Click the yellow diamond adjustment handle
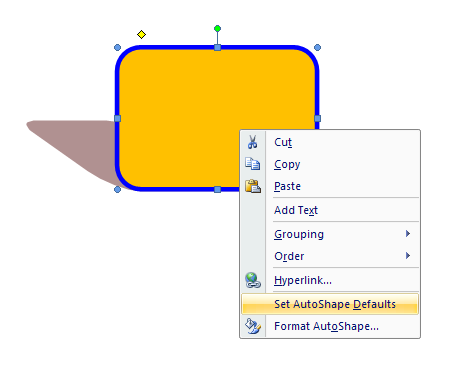 141,34
